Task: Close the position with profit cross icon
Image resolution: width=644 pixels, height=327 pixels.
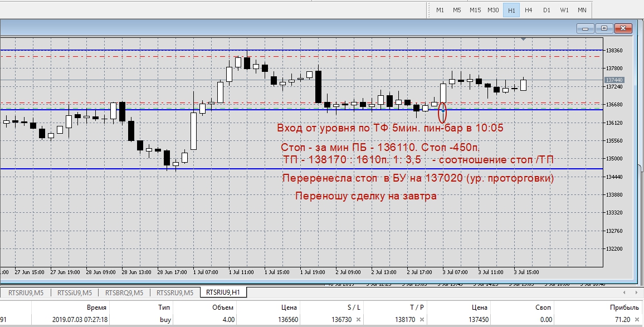Action: point(636,320)
